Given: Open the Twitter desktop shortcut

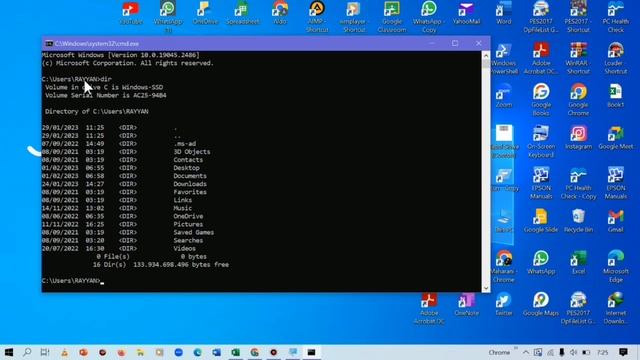Looking at the screenshot, I should coord(504,304).
